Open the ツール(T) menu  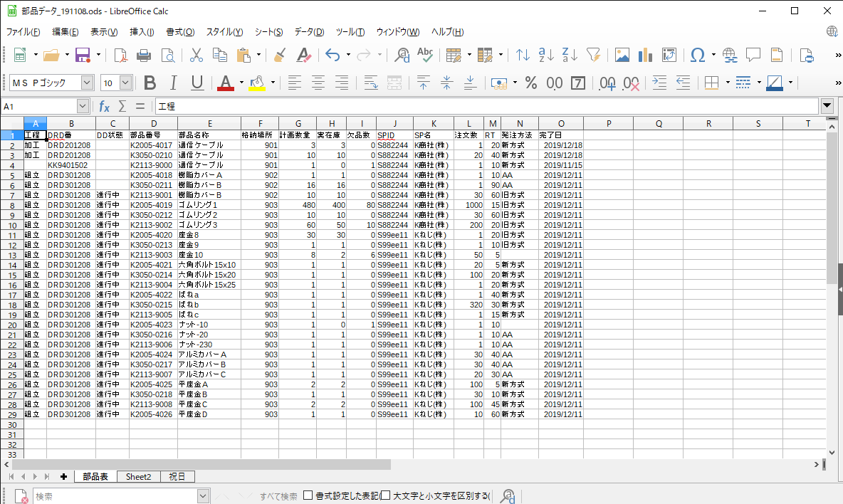(350, 32)
